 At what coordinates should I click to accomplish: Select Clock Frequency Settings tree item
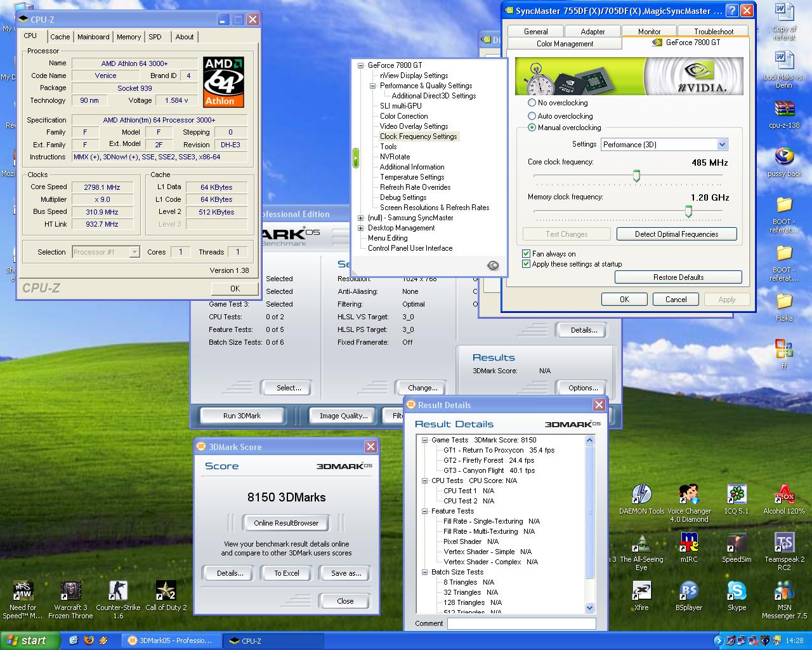[419, 136]
